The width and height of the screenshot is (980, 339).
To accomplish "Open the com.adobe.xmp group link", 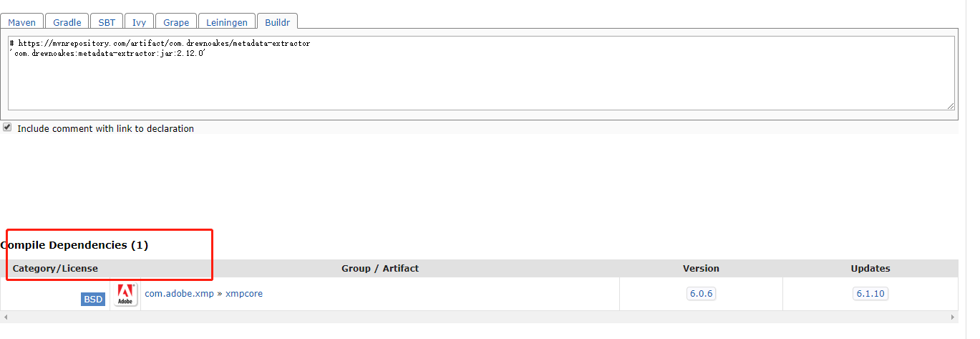I will (179, 294).
